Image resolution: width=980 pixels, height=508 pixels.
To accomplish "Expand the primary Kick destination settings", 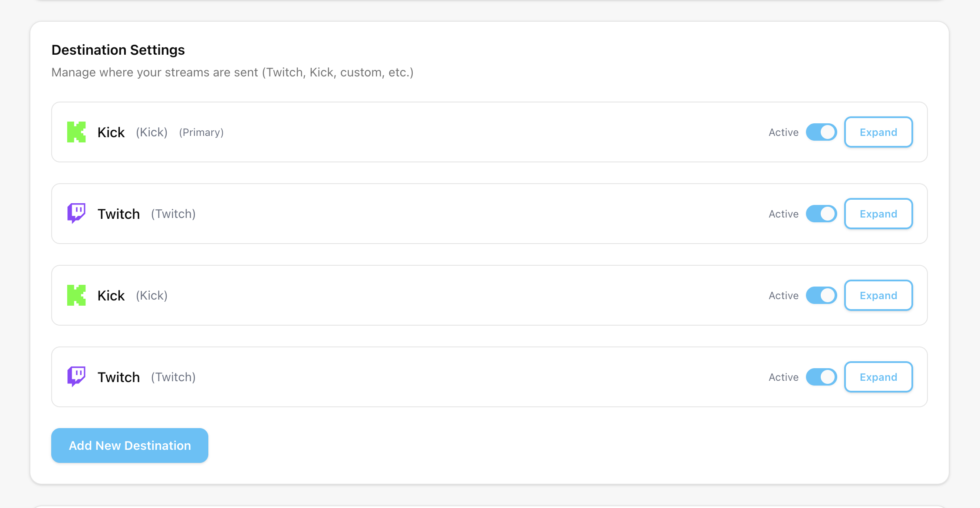I will tap(878, 132).
